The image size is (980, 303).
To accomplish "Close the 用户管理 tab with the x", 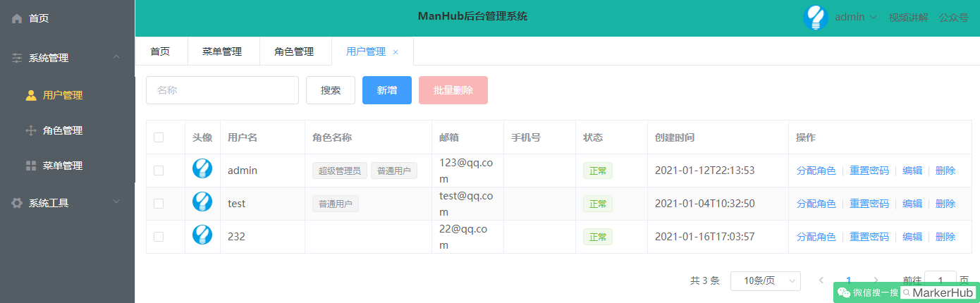I will [x=396, y=52].
